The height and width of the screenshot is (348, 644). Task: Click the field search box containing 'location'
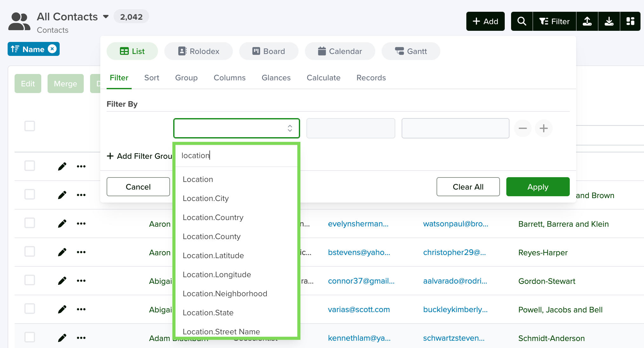[236, 156]
